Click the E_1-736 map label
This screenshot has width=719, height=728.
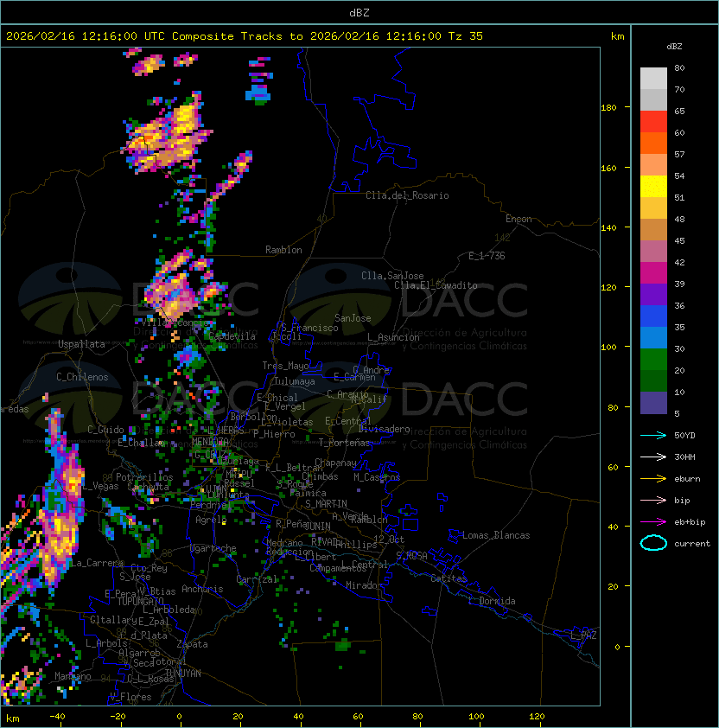click(x=487, y=256)
